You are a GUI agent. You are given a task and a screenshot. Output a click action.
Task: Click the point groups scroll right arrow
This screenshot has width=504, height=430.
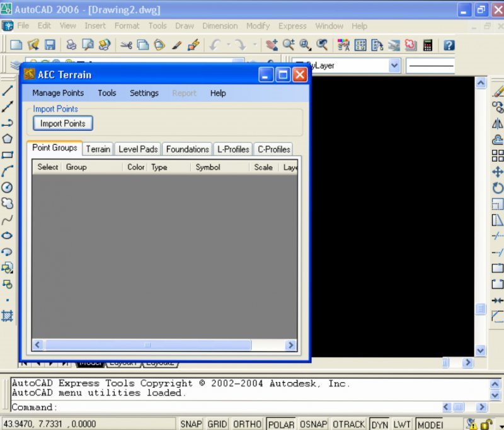[x=290, y=345]
